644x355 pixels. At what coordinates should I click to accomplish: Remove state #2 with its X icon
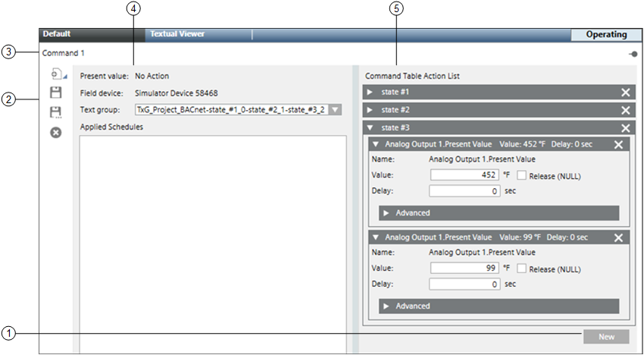click(x=626, y=110)
